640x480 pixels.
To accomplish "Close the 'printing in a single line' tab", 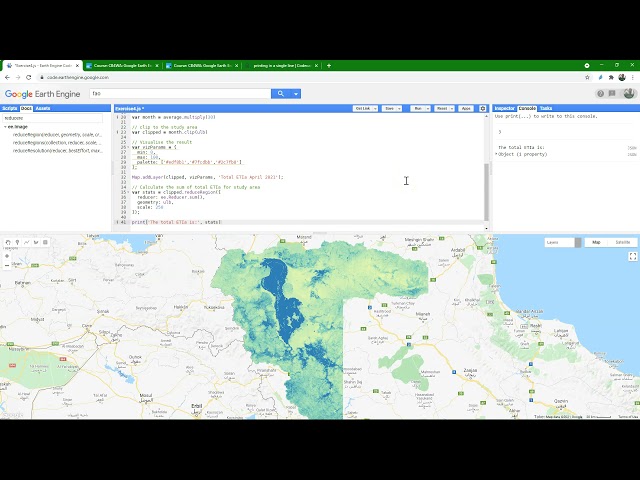I will point(316,65).
